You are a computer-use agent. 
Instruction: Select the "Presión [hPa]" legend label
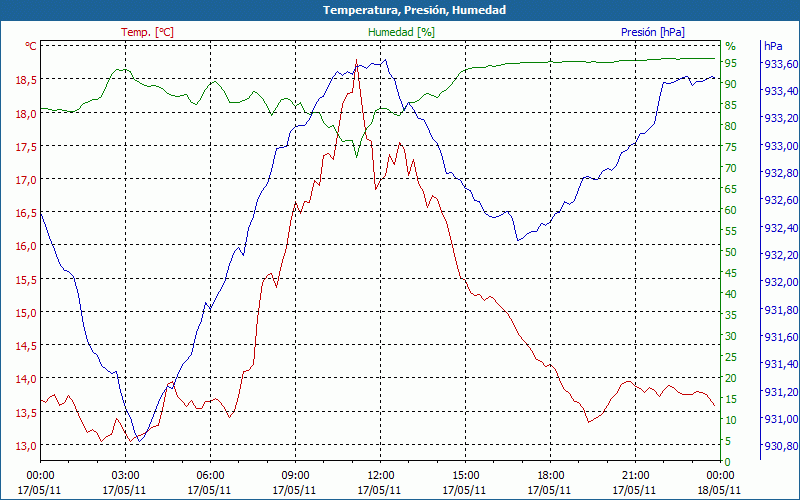(653, 32)
